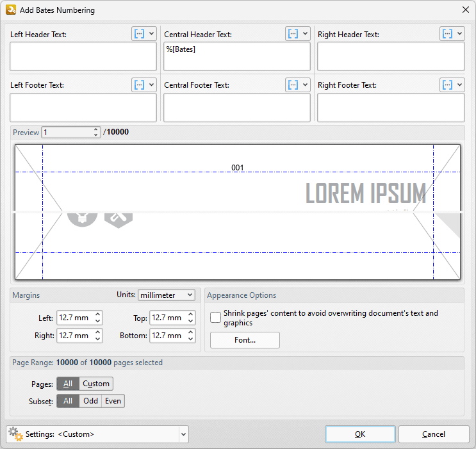Click the macro insert icon for Right Header Text
The height and width of the screenshot is (449, 476).
point(448,34)
